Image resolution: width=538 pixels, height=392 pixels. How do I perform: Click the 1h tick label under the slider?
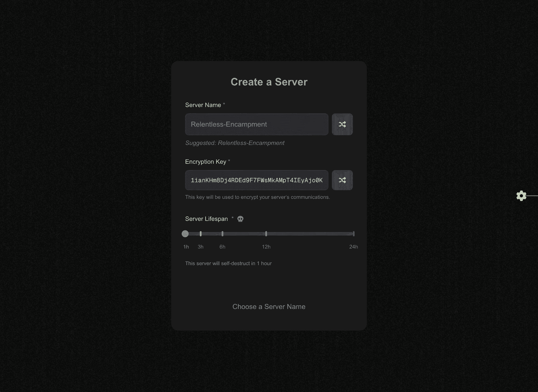click(186, 247)
